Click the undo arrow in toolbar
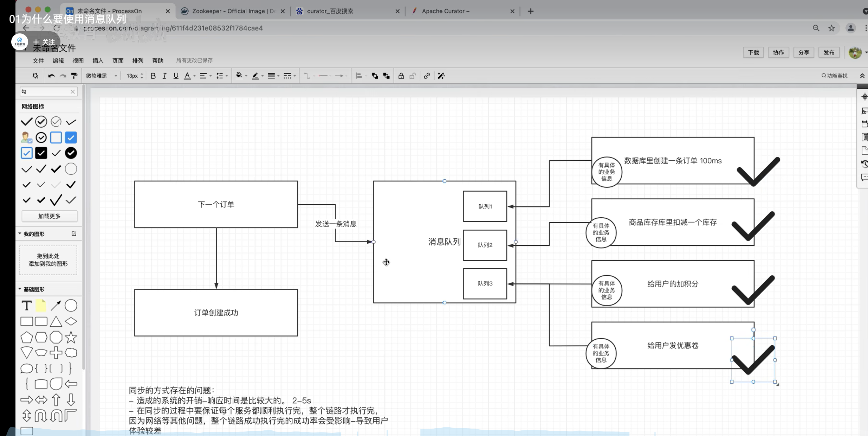The image size is (868, 436). click(x=51, y=76)
